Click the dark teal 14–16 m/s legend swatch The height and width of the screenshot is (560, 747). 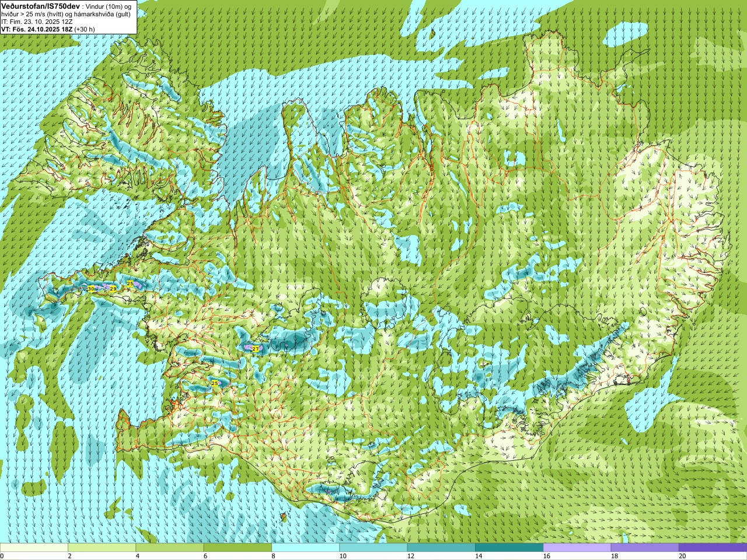509,548
